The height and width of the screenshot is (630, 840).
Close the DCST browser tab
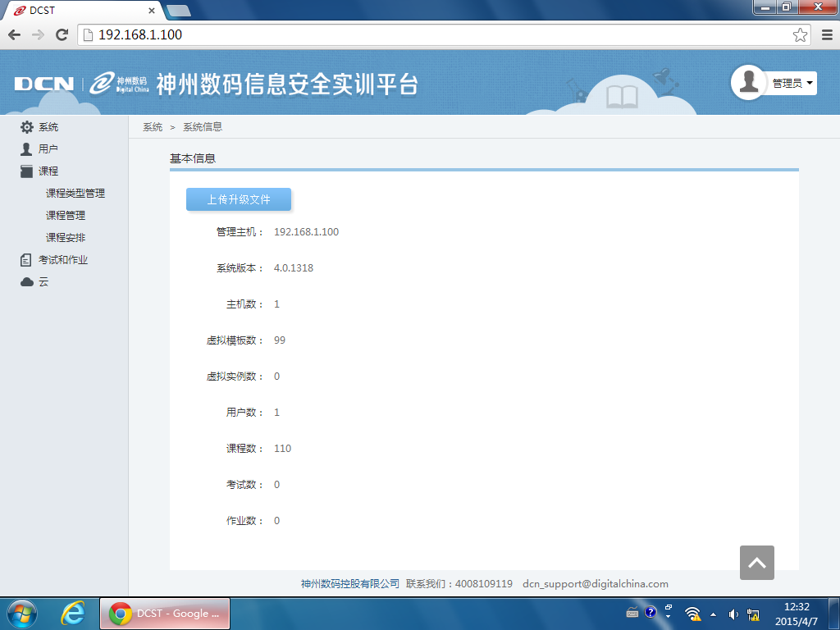(x=152, y=10)
